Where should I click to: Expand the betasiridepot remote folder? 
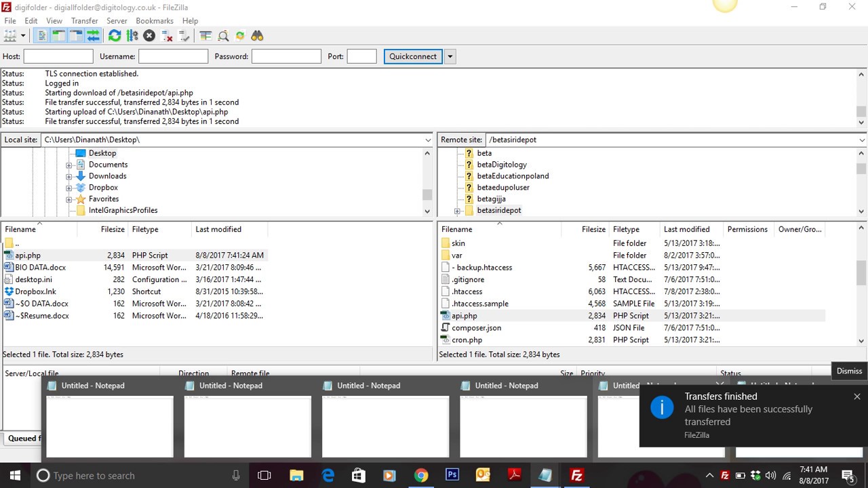tap(457, 211)
